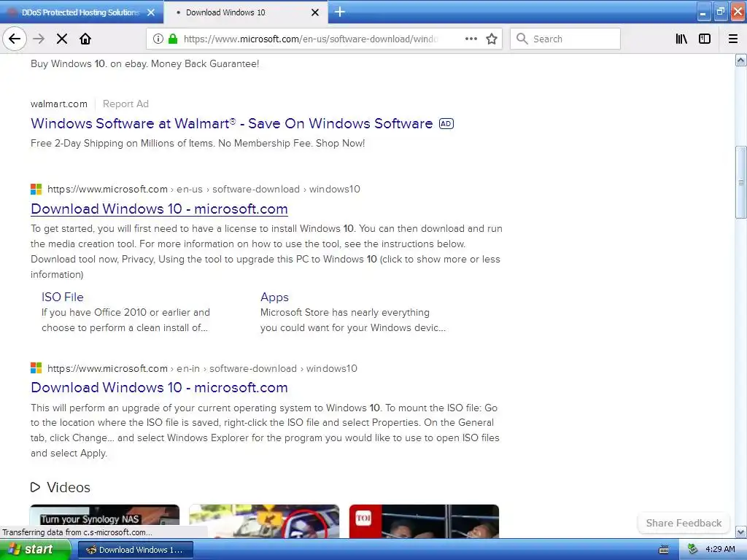Click the 4:29 AM system clock
This screenshot has height=560, width=747.
pos(720,550)
